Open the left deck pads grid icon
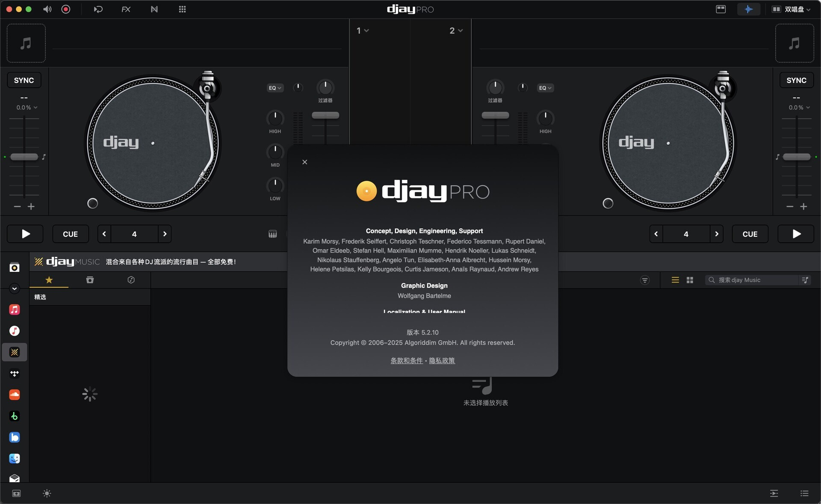This screenshot has width=821, height=504. pos(273,234)
